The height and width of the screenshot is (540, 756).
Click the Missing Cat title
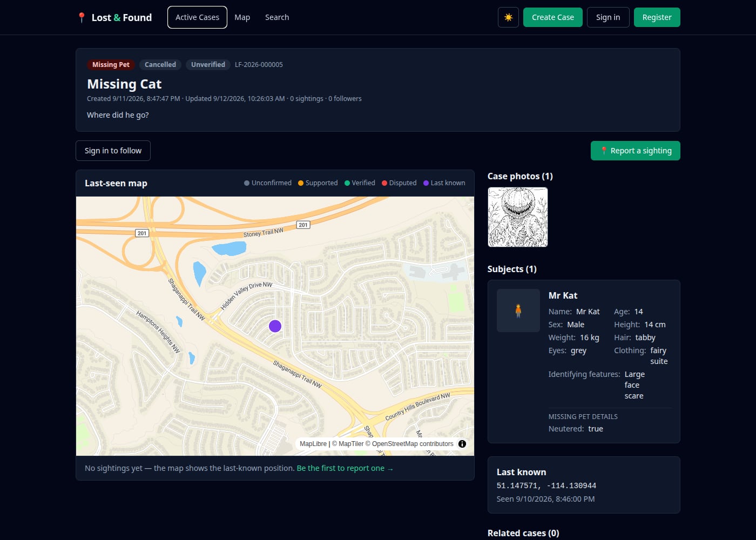click(124, 84)
